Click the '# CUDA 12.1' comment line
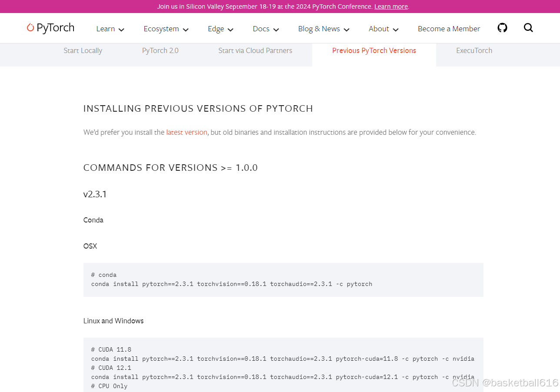560x392 pixels. tap(111, 368)
